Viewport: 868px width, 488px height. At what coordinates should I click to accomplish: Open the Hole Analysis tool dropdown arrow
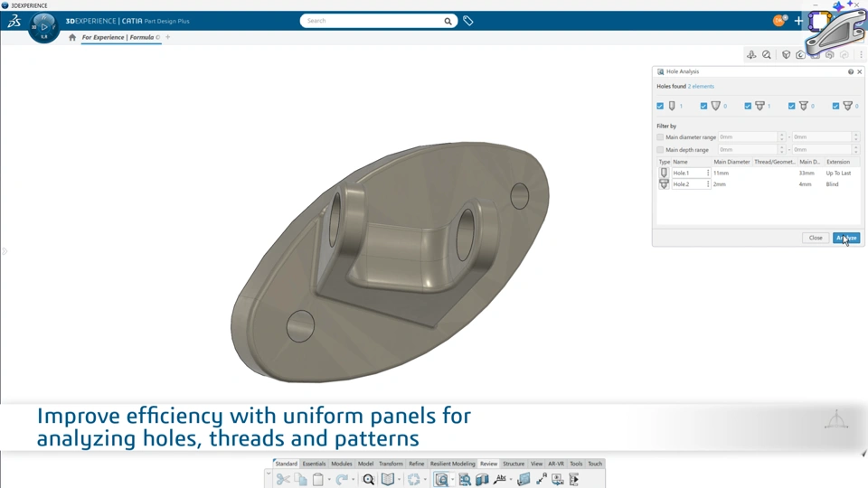(452, 480)
